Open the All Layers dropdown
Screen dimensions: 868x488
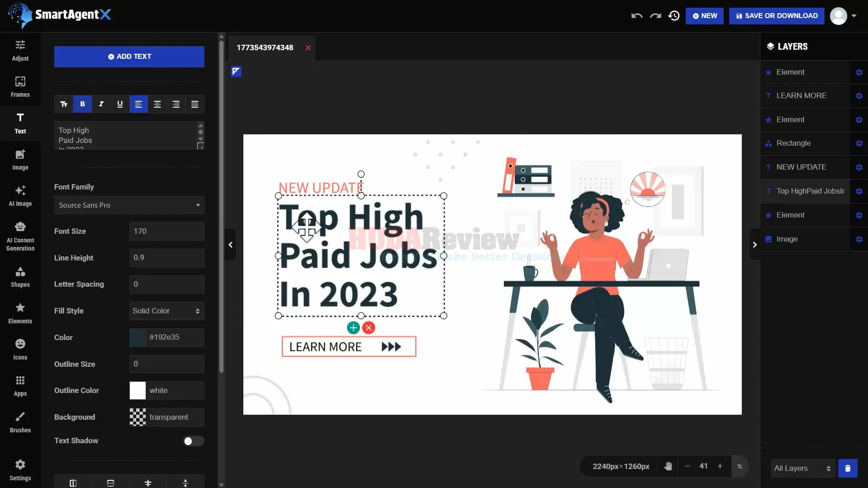click(x=802, y=468)
